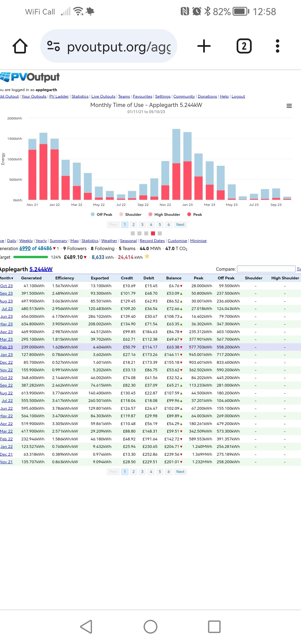301x644 pixels.
Task: Toggle Peak series in chart legend
Action: coord(195,214)
